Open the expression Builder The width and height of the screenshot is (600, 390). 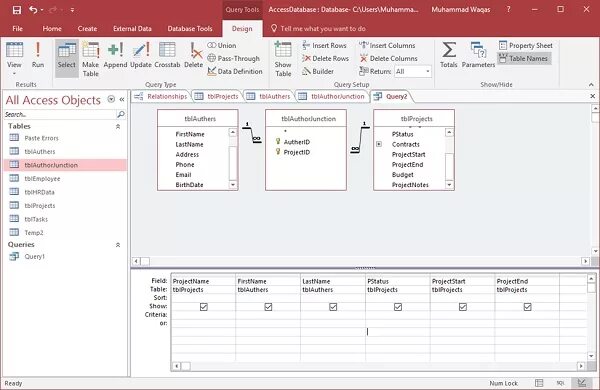pos(318,71)
